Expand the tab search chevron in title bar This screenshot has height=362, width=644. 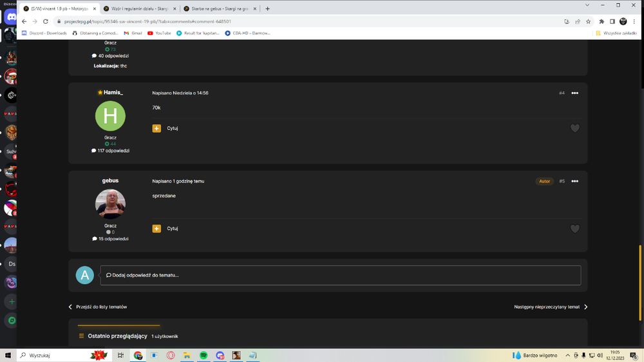coord(587,5)
